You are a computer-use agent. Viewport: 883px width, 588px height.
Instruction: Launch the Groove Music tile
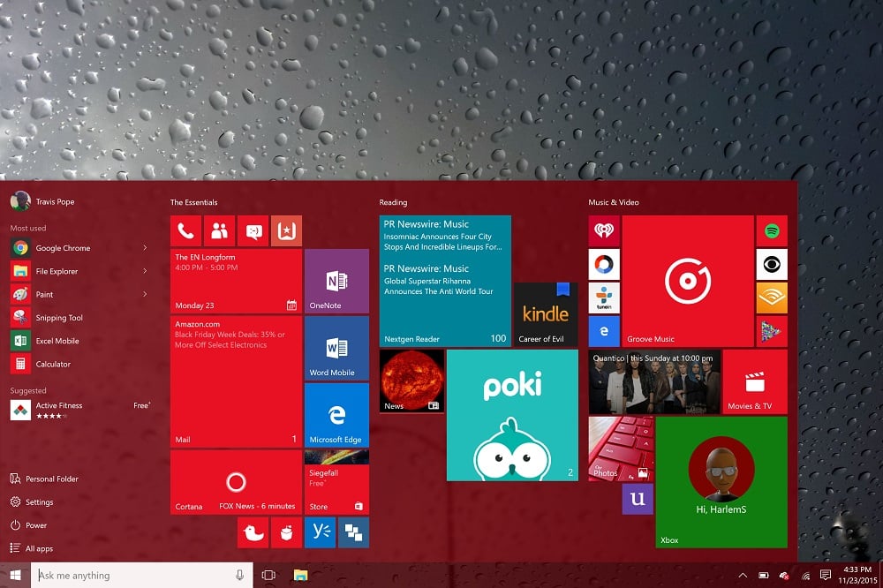[688, 281]
